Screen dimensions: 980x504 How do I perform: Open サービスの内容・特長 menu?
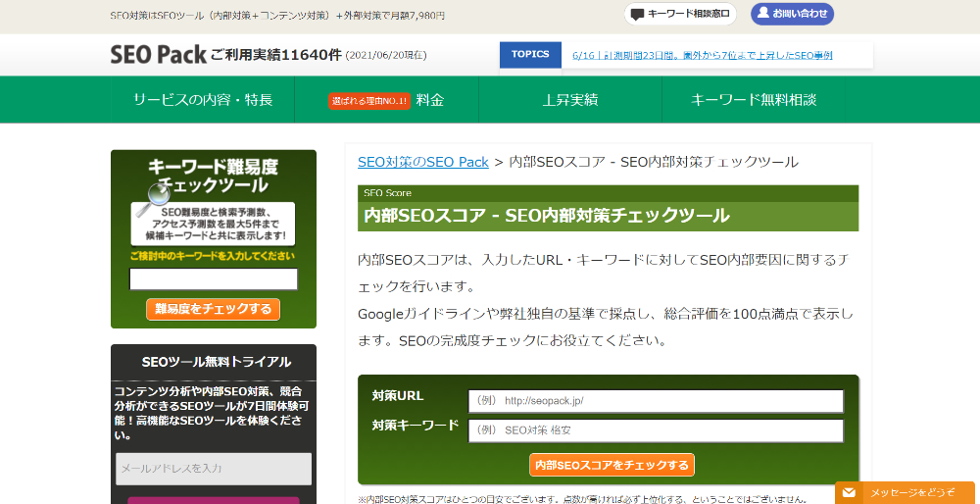point(203,99)
